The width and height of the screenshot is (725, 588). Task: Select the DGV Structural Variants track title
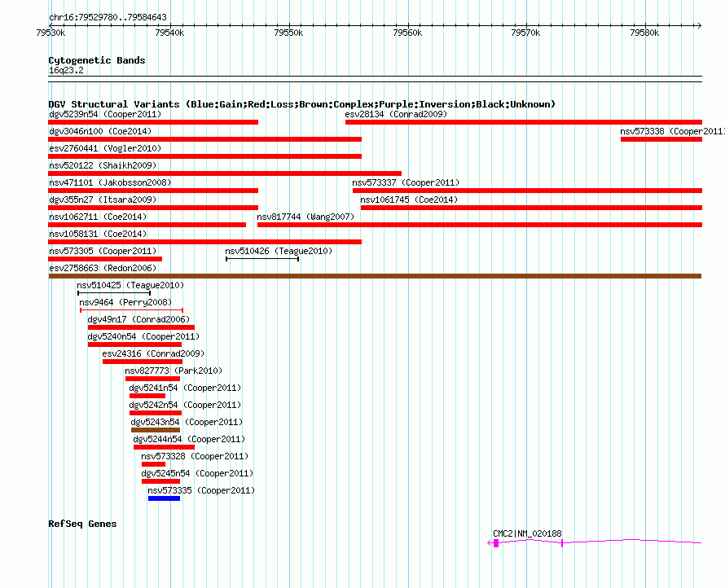click(302, 104)
